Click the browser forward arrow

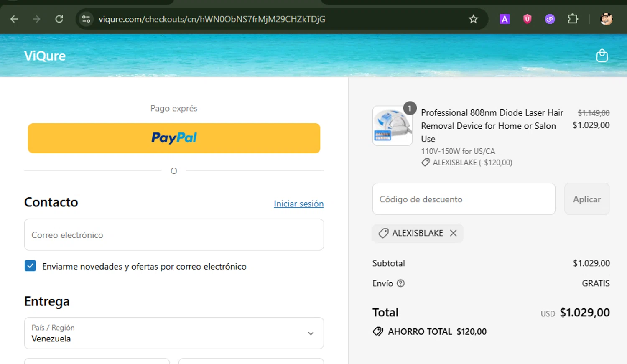click(x=36, y=19)
